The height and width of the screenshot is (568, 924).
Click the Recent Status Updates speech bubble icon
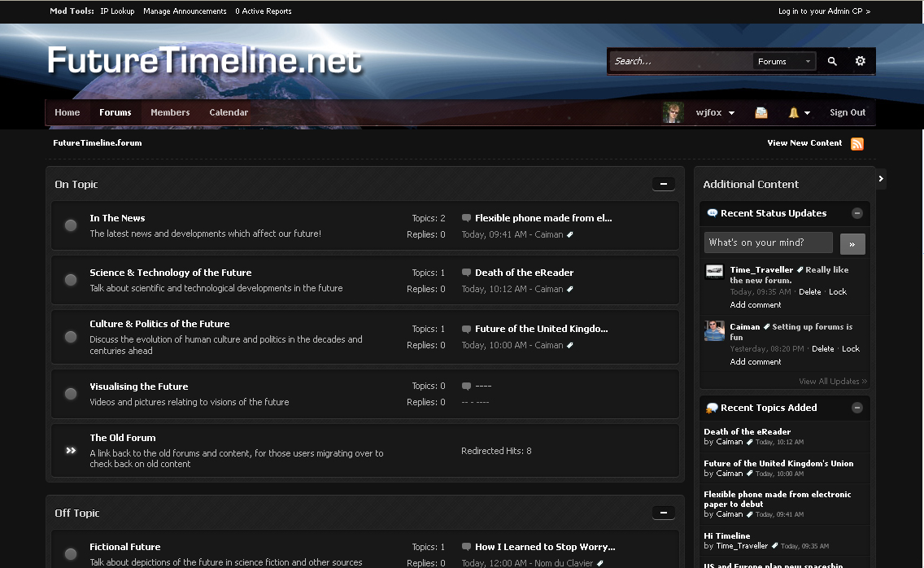712,213
